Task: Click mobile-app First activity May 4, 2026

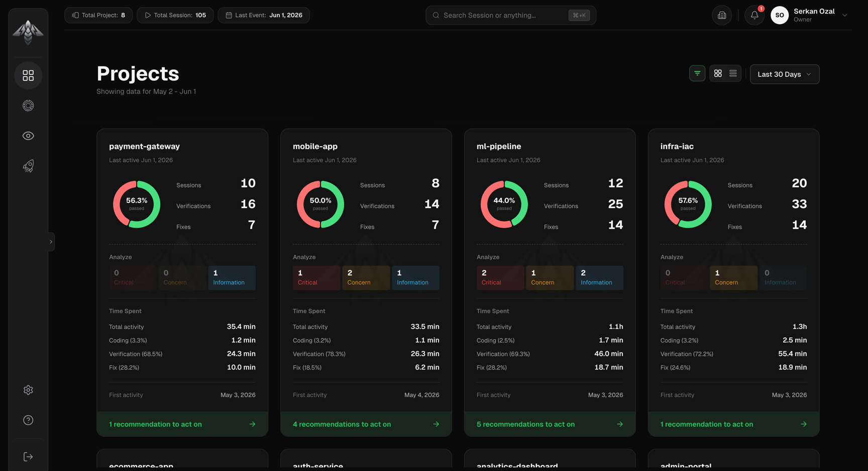Action: (422, 395)
